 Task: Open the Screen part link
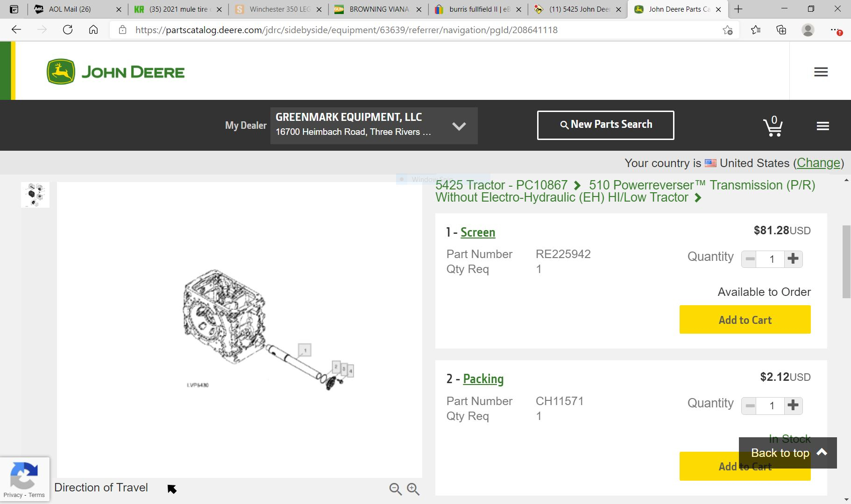click(x=478, y=232)
